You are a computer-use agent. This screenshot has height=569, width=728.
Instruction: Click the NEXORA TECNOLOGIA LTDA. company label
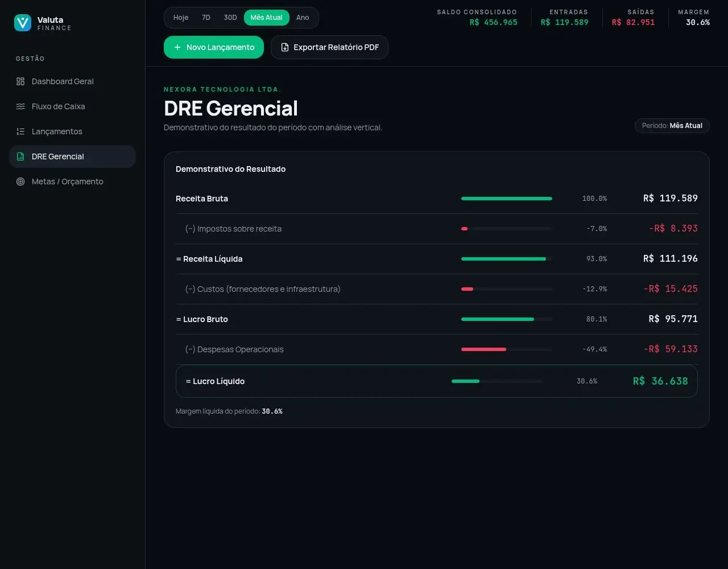(223, 89)
